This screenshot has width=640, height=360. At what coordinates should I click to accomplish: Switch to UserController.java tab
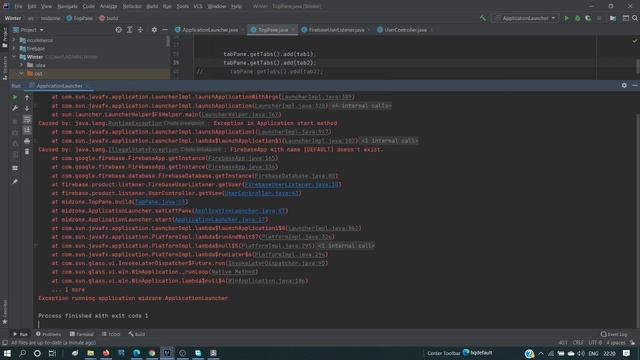pos(404,30)
